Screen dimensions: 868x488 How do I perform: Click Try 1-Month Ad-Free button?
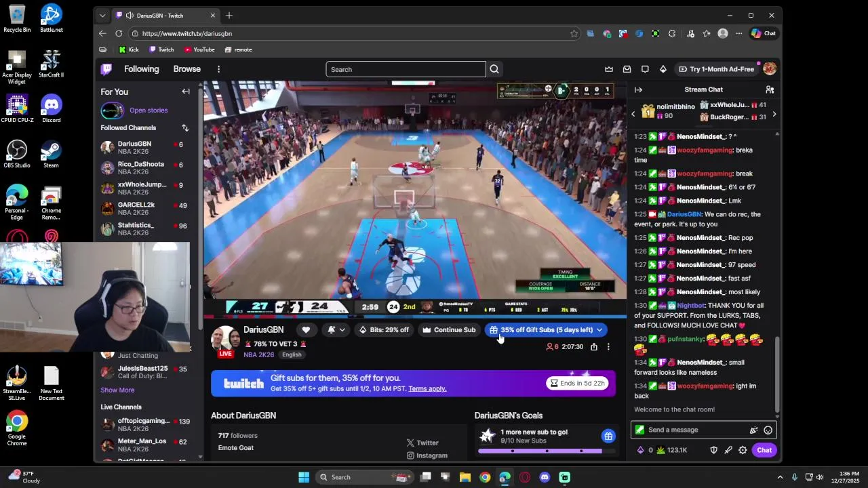(716, 69)
